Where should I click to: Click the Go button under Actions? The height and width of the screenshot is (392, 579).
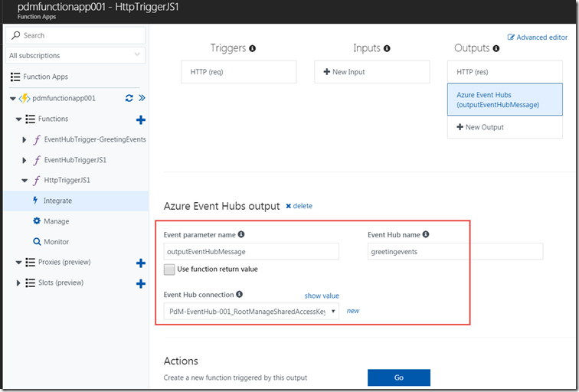pos(398,377)
